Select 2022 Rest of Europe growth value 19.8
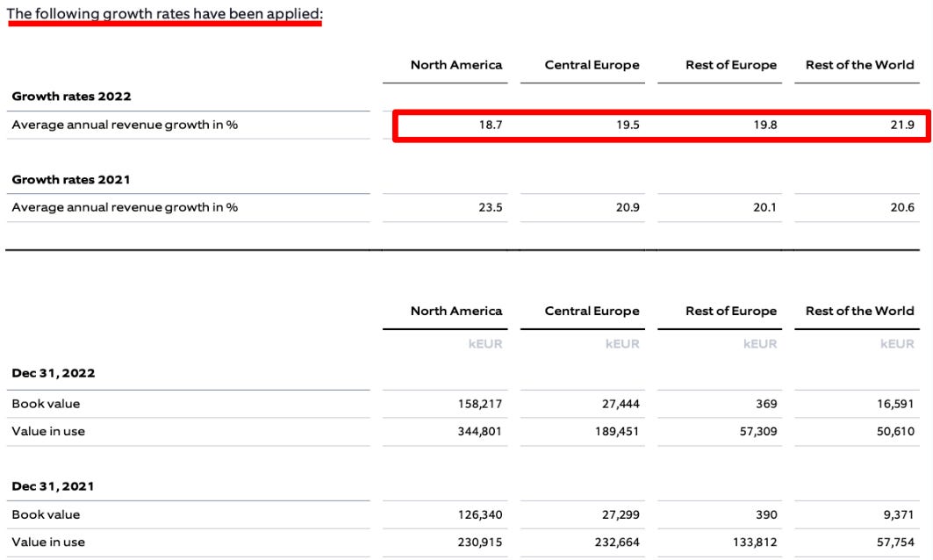This screenshot has width=933, height=560. (765, 125)
